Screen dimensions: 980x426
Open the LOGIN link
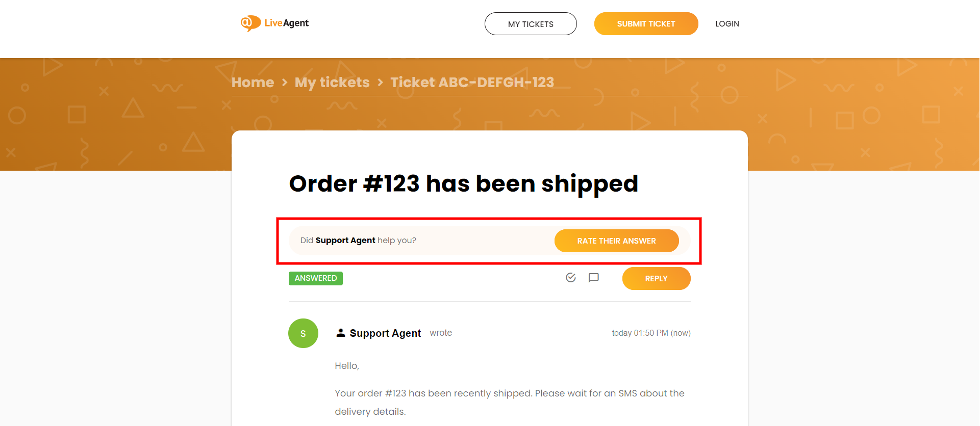[x=727, y=24]
